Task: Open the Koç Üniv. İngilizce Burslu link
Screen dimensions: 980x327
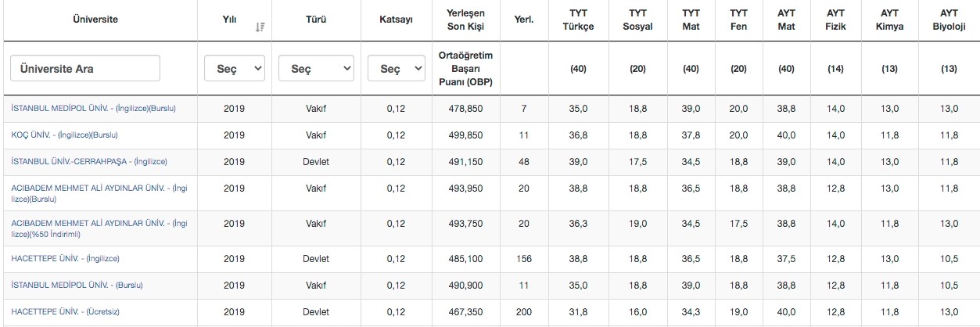Action: point(65,135)
